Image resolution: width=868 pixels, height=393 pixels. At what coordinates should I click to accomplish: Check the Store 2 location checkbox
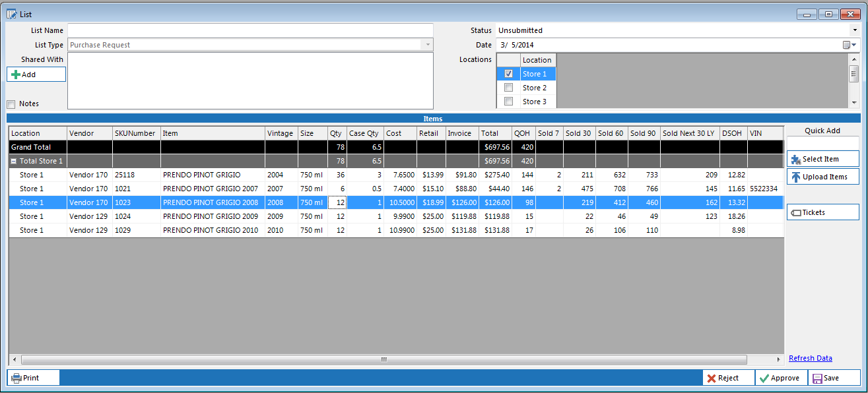508,88
